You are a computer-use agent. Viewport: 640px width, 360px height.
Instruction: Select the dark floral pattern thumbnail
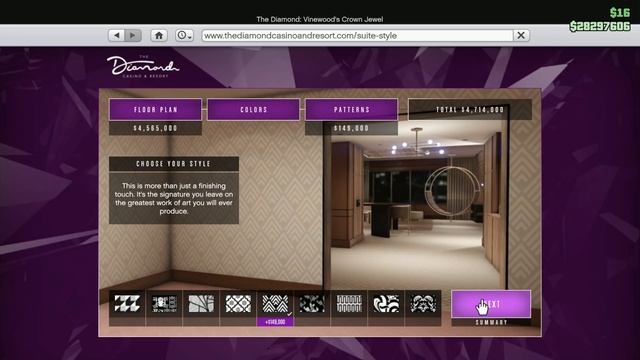pyautogui.click(x=312, y=304)
